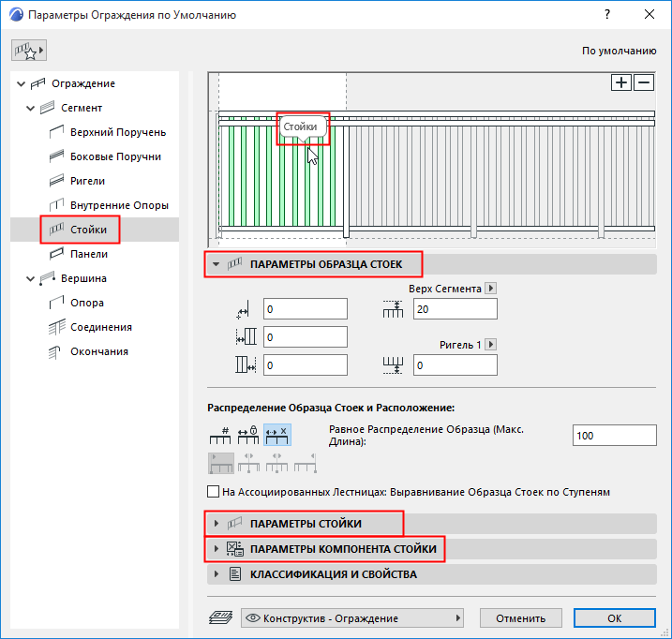Click the bottom offset dimension icon
This screenshot has height=639, width=672.
[x=393, y=365]
